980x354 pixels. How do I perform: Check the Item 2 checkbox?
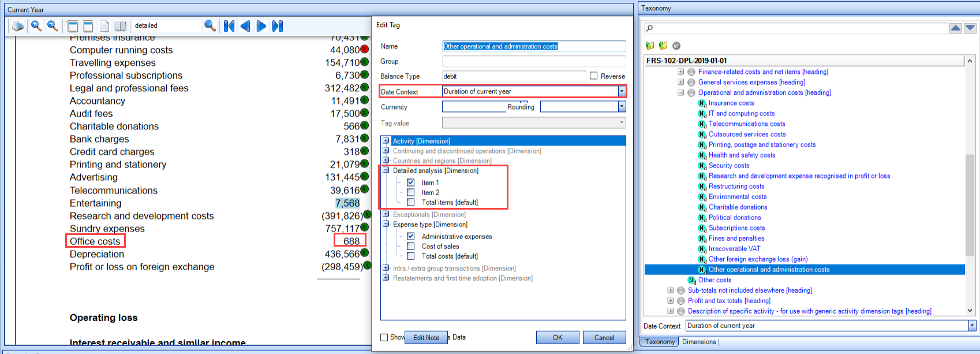411,192
